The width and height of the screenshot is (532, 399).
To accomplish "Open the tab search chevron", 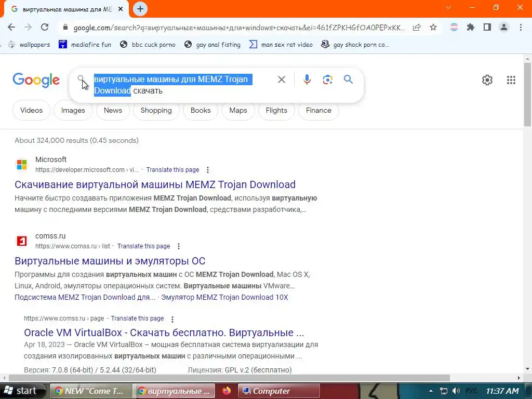I will (448, 7).
